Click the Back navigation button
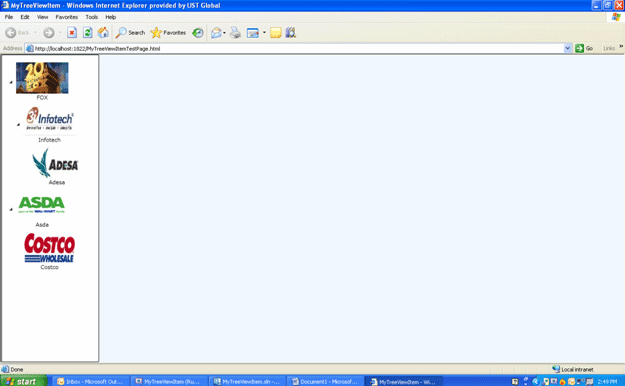 pyautogui.click(x=17, y=33)
